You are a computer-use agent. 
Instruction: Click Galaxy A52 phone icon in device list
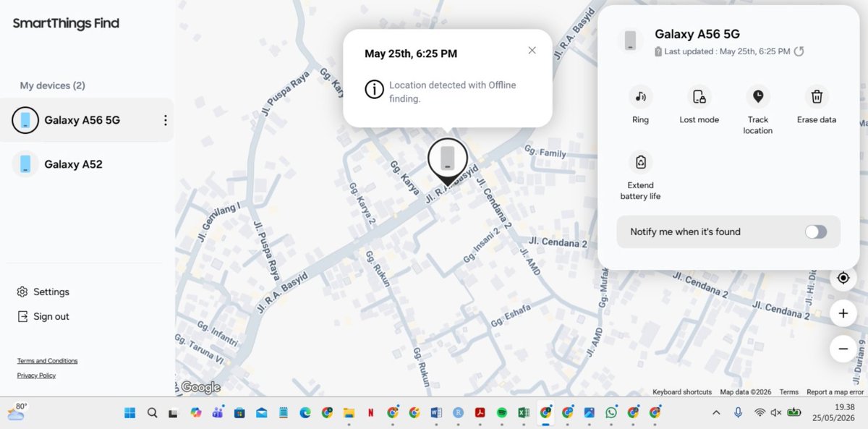click(25, 164)
